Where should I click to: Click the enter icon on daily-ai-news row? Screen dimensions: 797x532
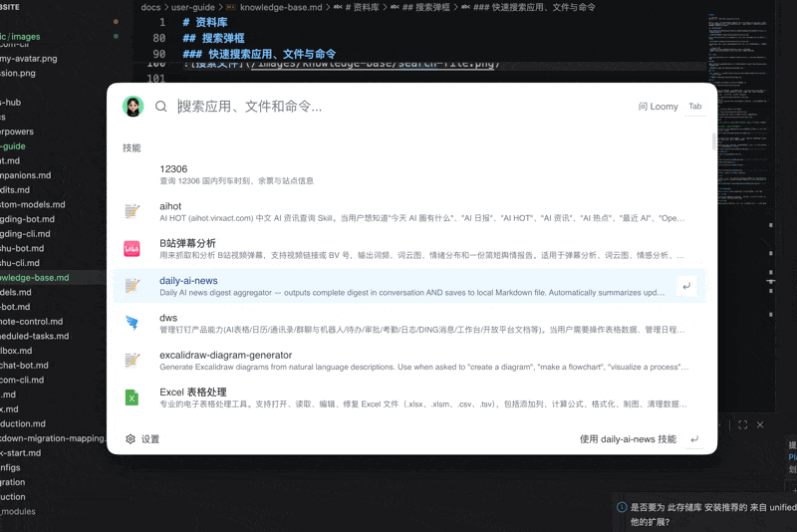[x=686, y=286]
